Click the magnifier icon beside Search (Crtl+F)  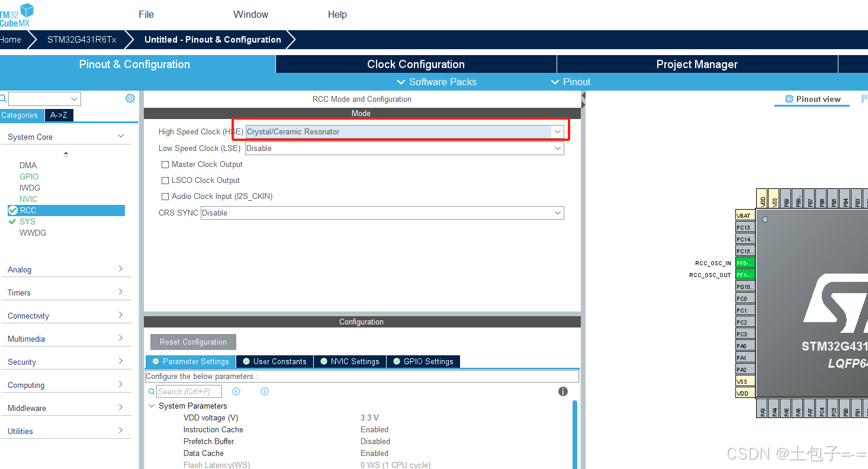click(152, 391)
